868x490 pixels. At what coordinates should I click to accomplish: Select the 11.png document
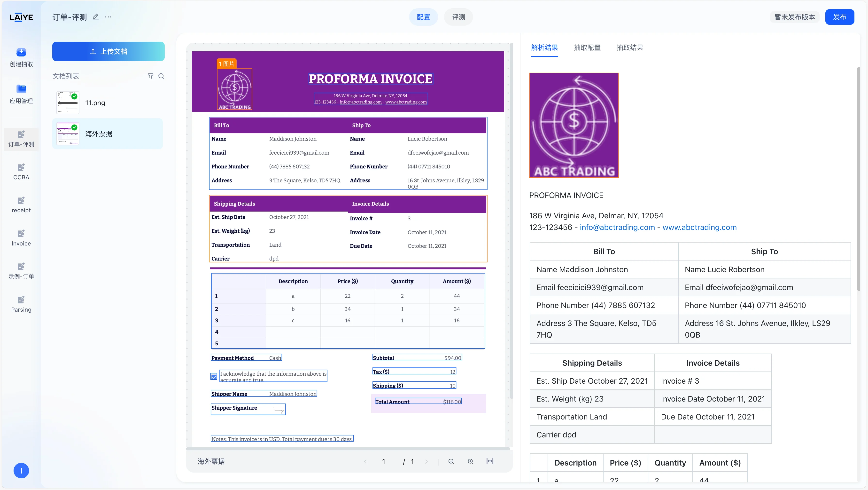pyautogui.click(x=108, y=103)
